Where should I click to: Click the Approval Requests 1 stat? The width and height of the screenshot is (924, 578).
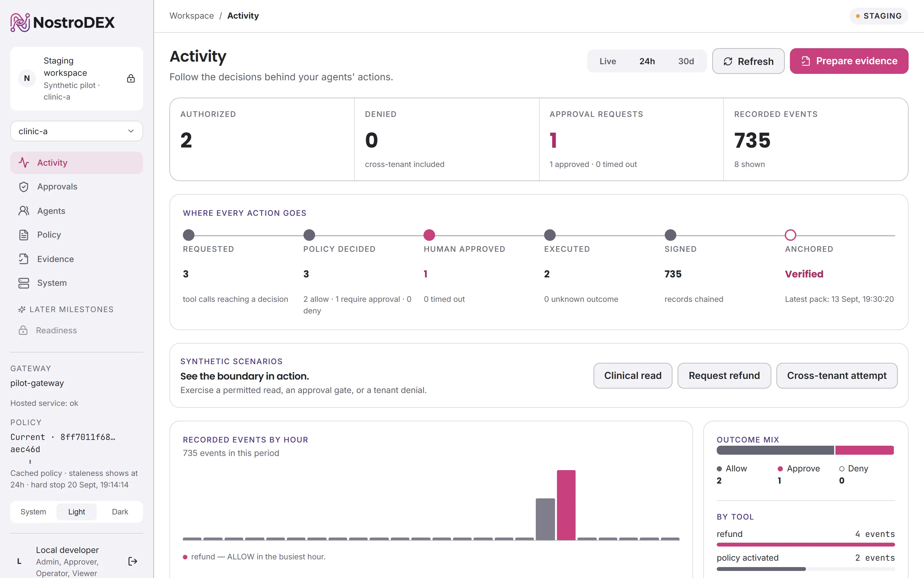pos(631,139)
